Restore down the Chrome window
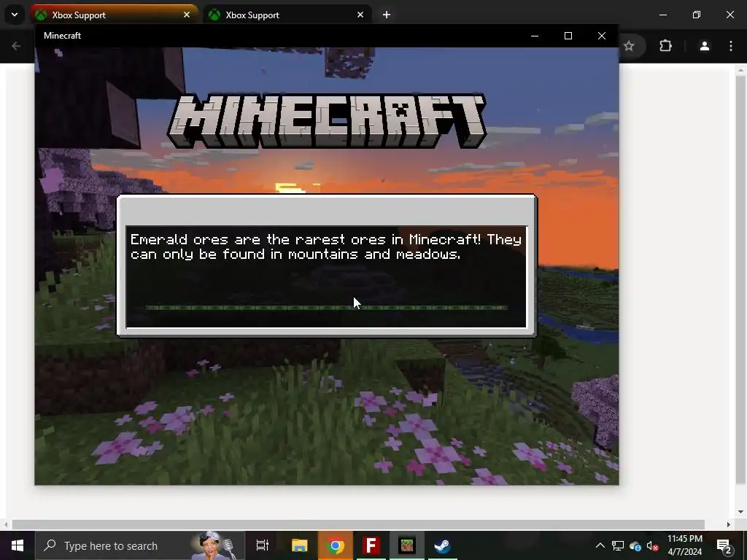The image size is (747, 560). pyautogui.click(x=697, y=15)
